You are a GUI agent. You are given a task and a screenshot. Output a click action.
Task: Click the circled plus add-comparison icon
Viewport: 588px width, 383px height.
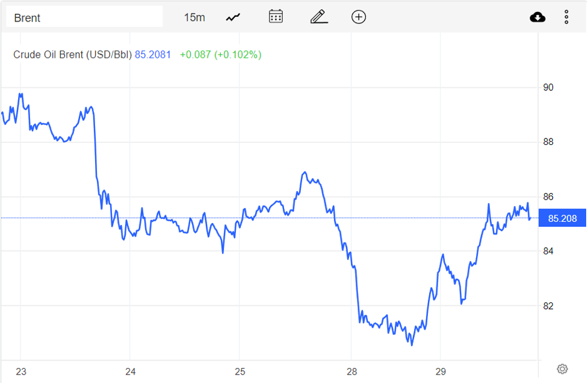tap(359, 17)
